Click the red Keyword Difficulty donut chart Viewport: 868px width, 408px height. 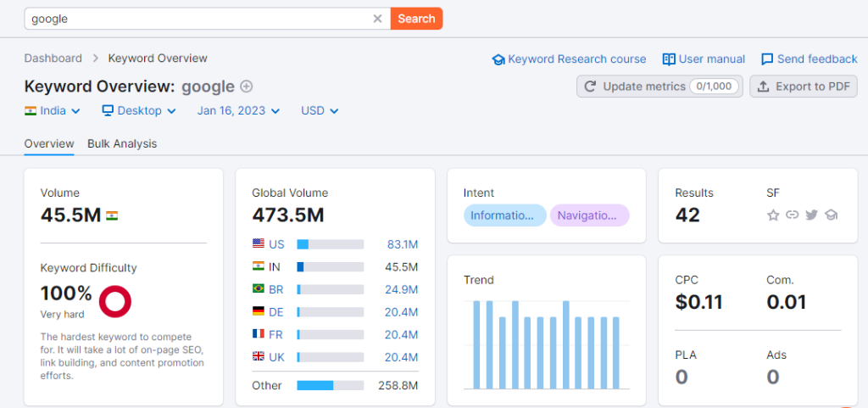115,302
